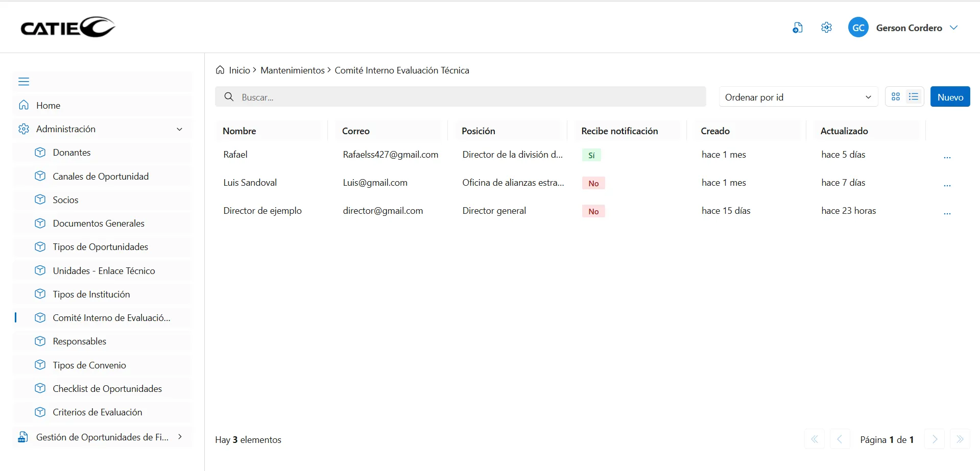Open the Gerson Cordero user menu
The width and height of the screenshot is (980, 471).
tap(953, 28)
